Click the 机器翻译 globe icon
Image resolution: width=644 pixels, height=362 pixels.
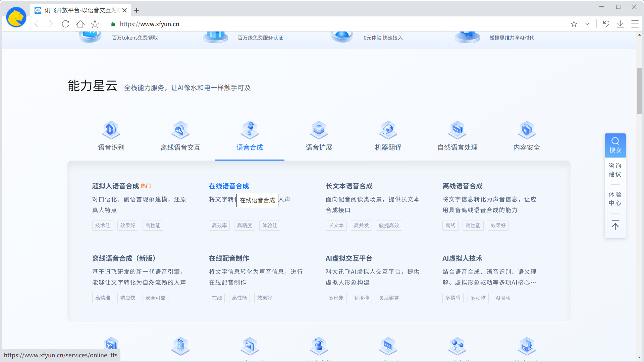point(388,130)
